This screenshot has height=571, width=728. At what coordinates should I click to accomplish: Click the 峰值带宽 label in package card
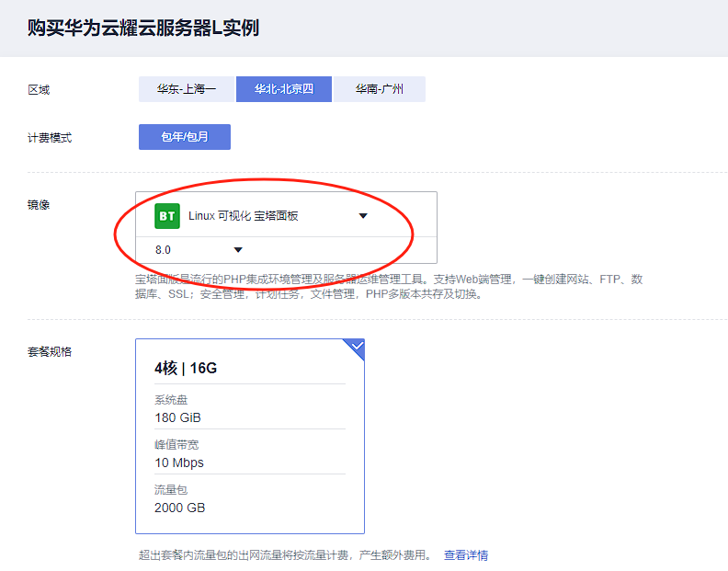(176, 445)
